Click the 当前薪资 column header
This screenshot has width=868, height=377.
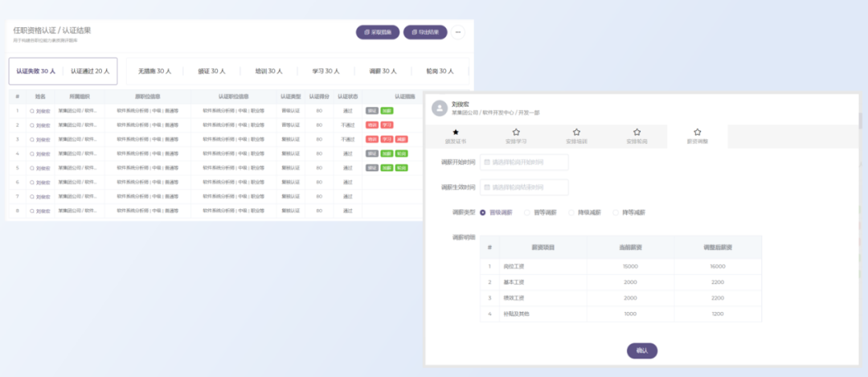coord(631,248)
